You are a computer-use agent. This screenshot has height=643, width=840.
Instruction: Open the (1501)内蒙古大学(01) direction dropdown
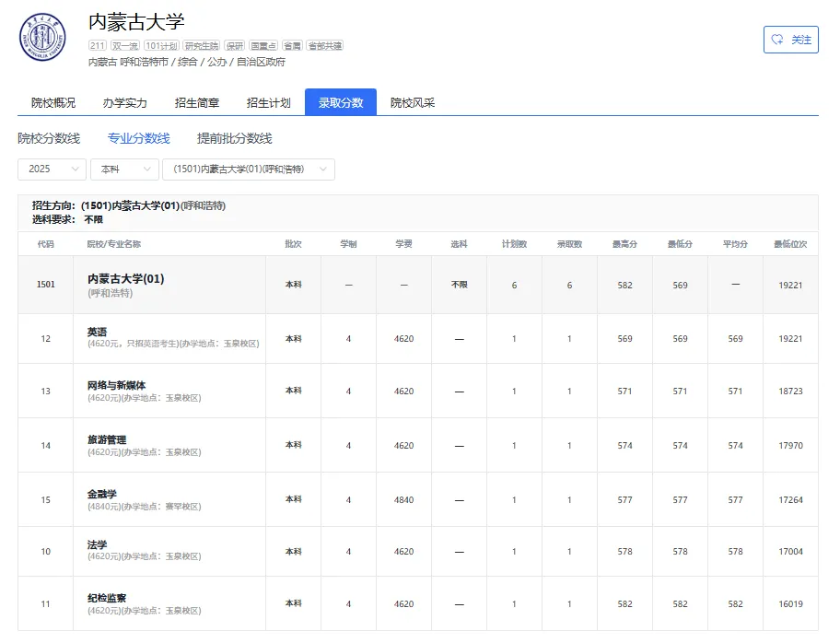click(249, 170)
